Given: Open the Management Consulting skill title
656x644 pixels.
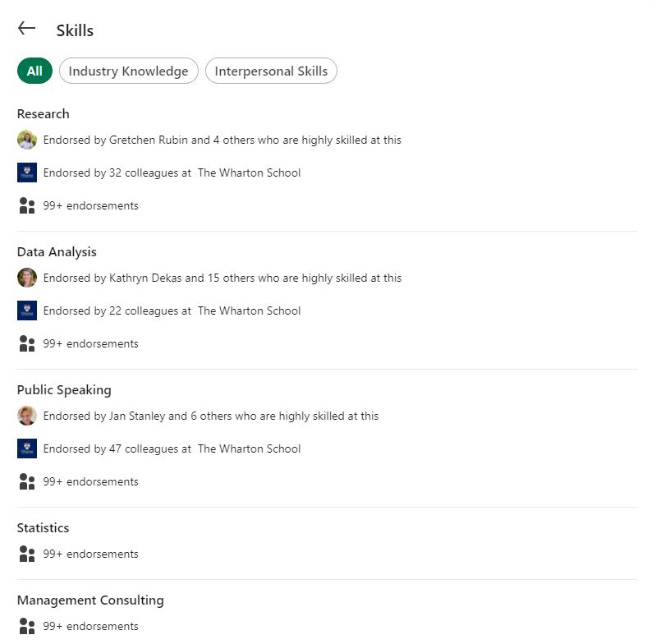Looking at the screenshot, I should tap(90, 600).
